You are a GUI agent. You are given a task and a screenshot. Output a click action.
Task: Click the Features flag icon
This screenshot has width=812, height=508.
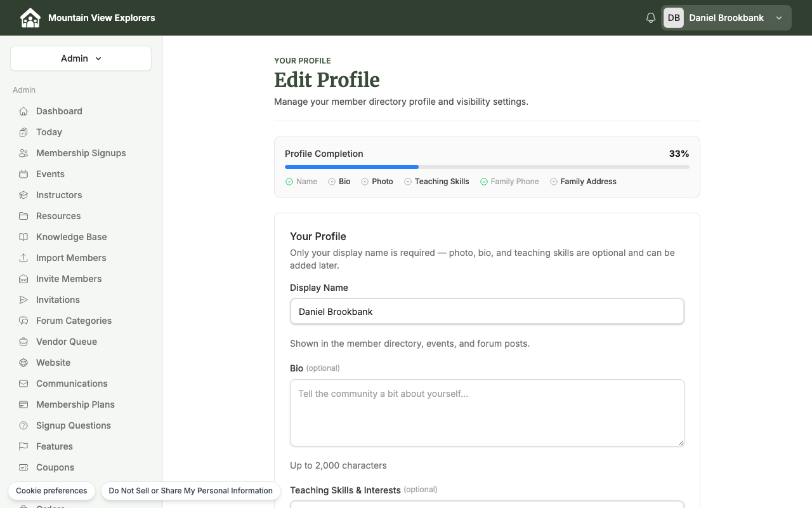click(x=23, y=446)
